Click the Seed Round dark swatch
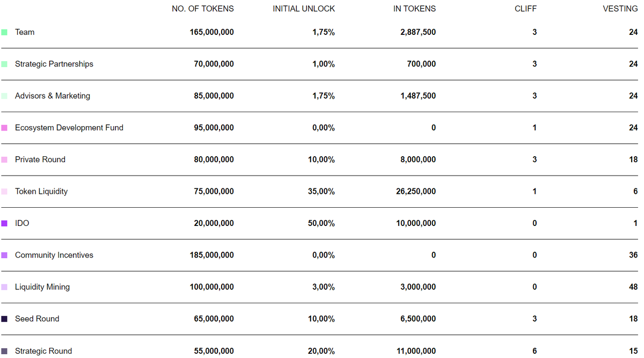Image resolution: width=644 pixels, height=358 pixels. [x=4, y=319]
